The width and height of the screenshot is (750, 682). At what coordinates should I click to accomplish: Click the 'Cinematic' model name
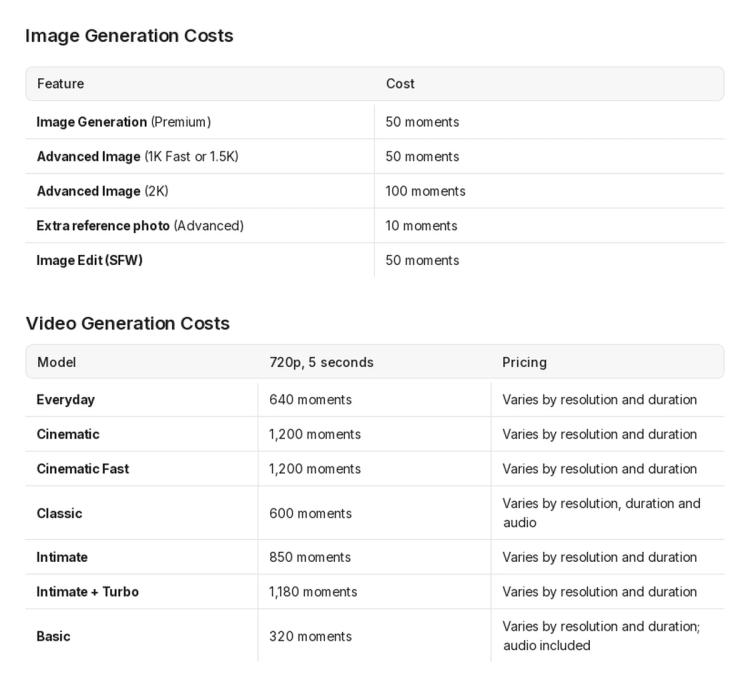68,434
